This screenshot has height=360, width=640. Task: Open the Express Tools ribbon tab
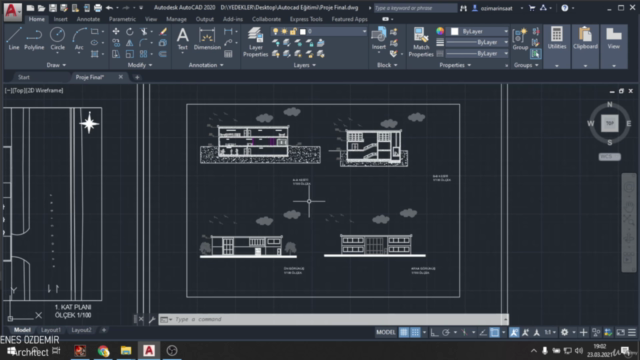pyautogui.click(x=306, y=19)
